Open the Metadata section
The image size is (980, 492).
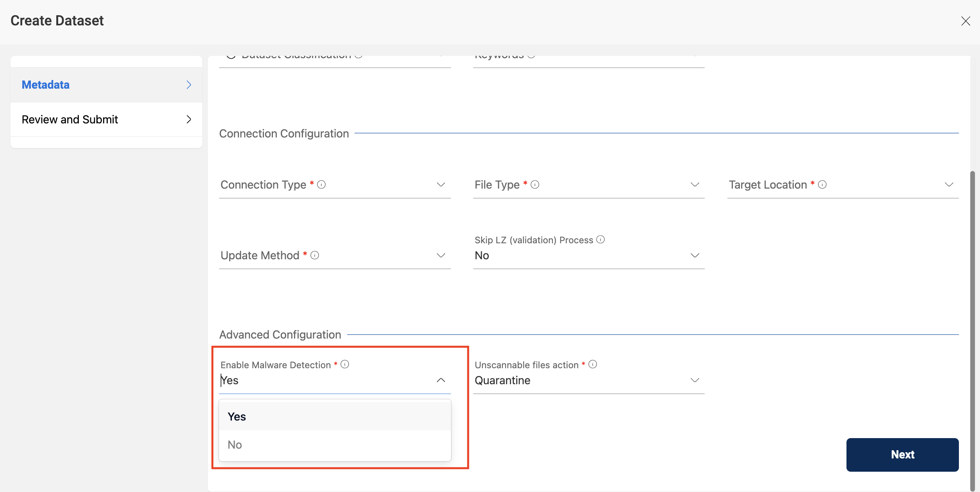point(107,84)
